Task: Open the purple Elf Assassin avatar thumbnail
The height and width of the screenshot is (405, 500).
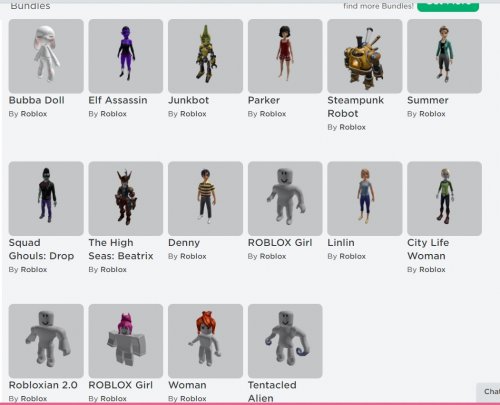Action: pos(126,56)
